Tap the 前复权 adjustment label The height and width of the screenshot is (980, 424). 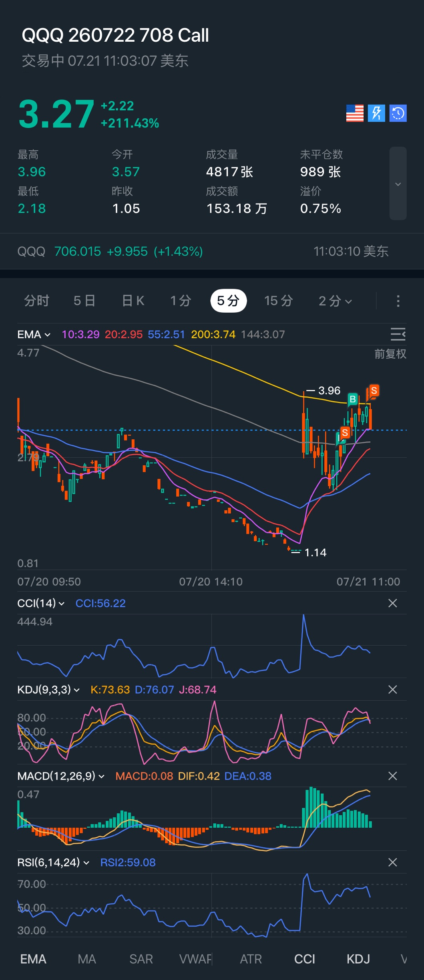coord(390,354)
